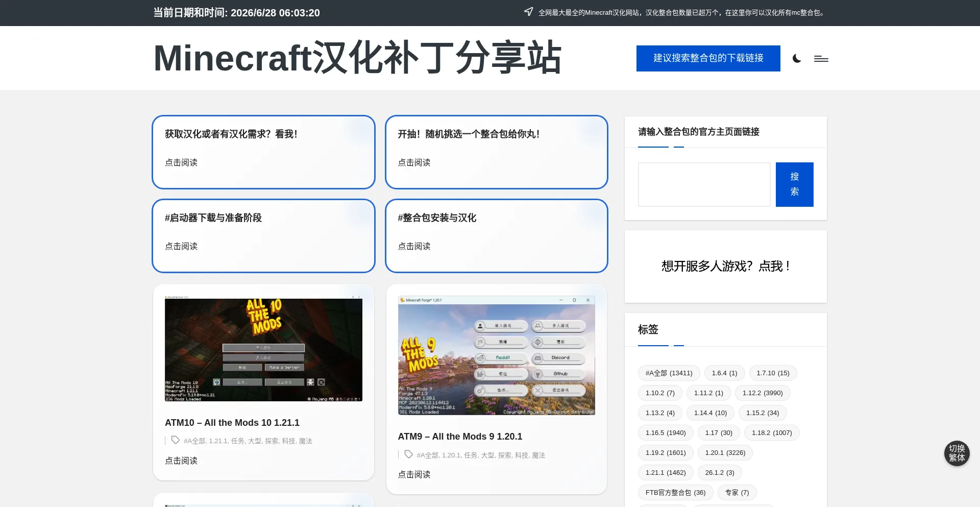Select the 1.7.10 (15) tag
This screenshot has height=507, width=980.
coord(773,373)
